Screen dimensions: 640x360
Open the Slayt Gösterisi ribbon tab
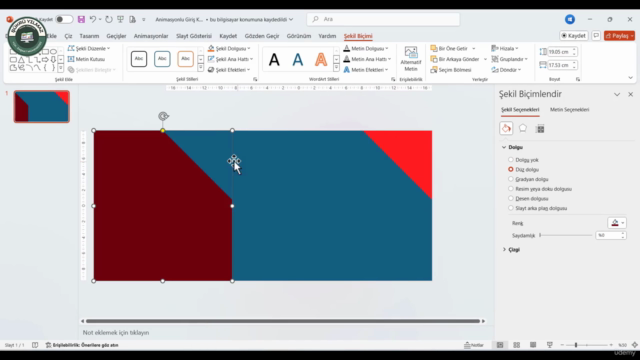click(194, 36)
